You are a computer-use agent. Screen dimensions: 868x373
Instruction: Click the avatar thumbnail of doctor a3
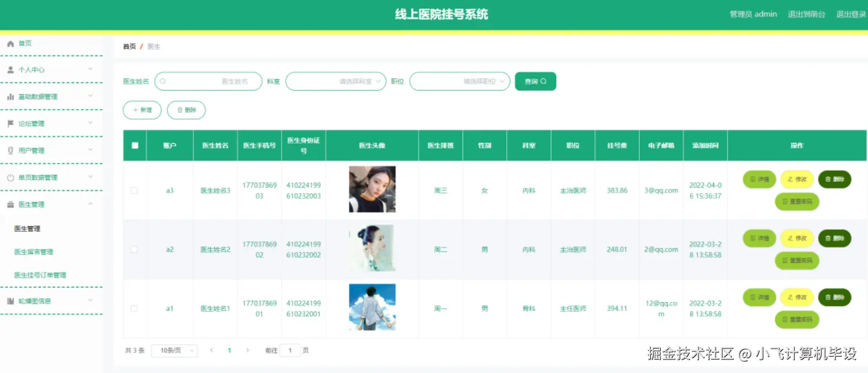tap(372, 189)
